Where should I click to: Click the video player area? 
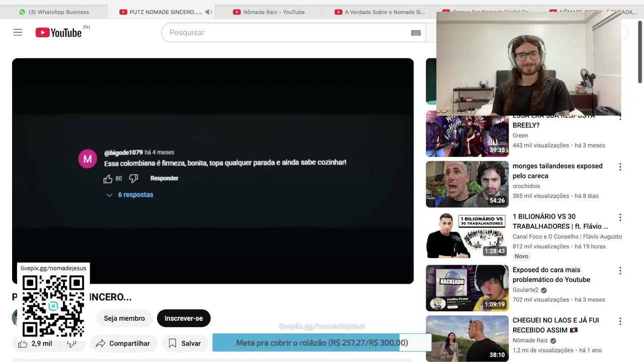(213, 171)
